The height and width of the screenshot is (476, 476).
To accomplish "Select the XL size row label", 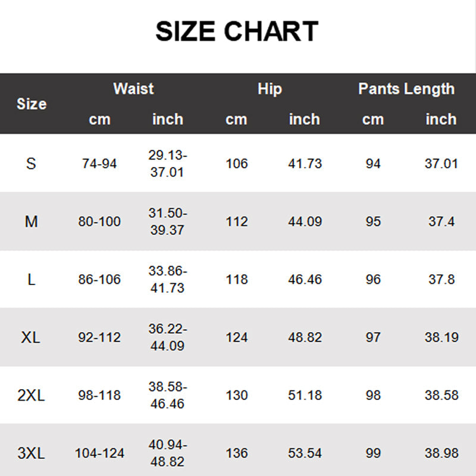I will [31, 337].
